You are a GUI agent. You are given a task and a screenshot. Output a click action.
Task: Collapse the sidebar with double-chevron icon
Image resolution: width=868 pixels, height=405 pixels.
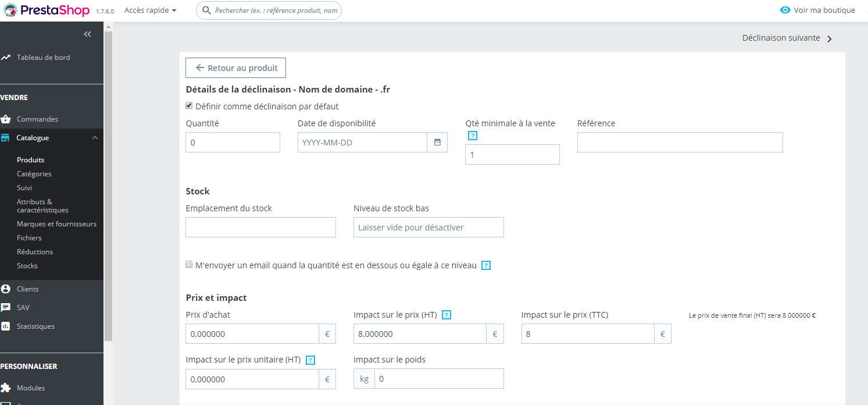(87, 34)
